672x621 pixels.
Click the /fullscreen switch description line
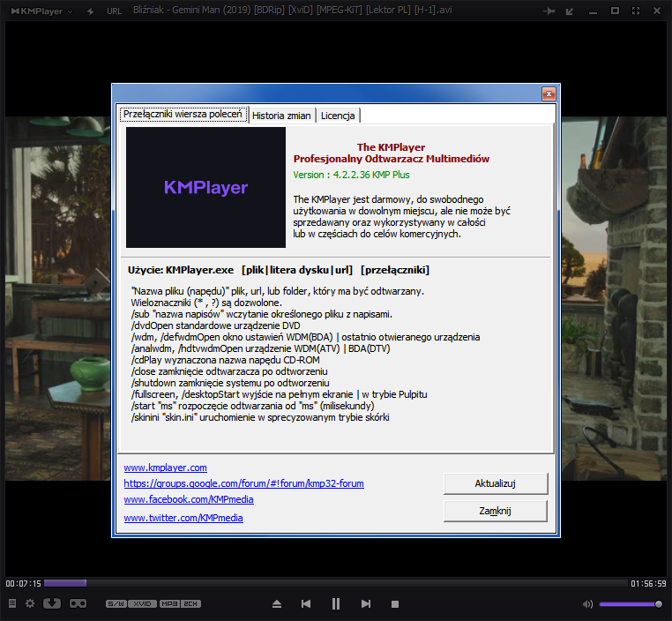click(x=279, y=394)
